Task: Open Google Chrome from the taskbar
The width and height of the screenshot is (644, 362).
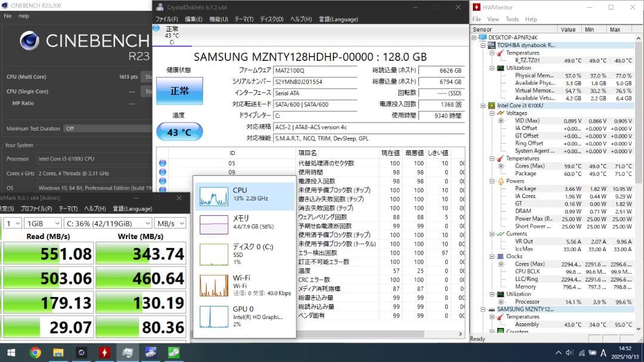Action: (x=35, y=352)
